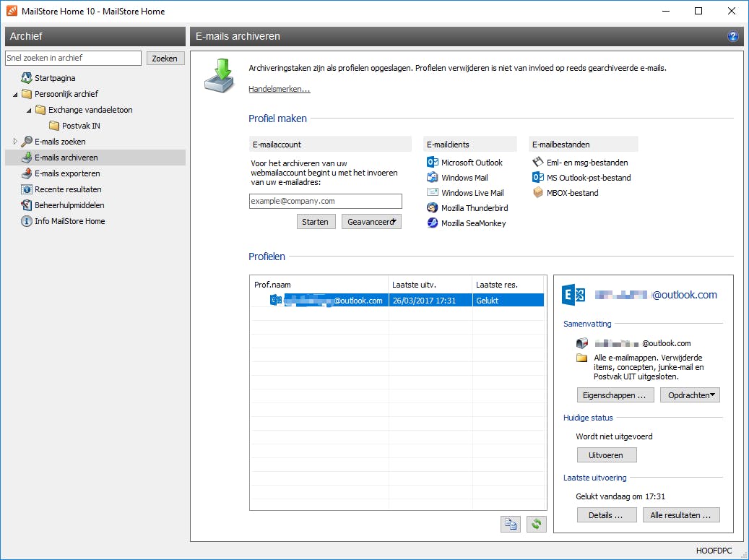Click the Starten button
This screenshot has width=749, height=560.
(x=315, y=222)
